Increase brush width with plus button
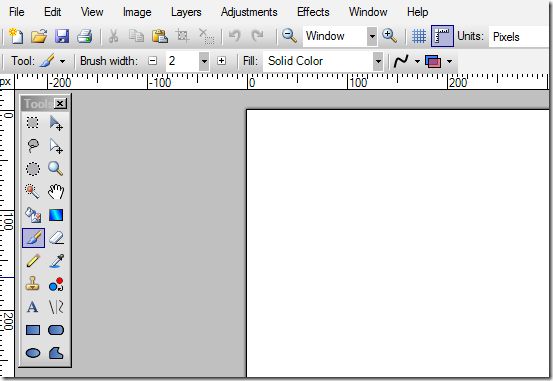 [221, 61]
